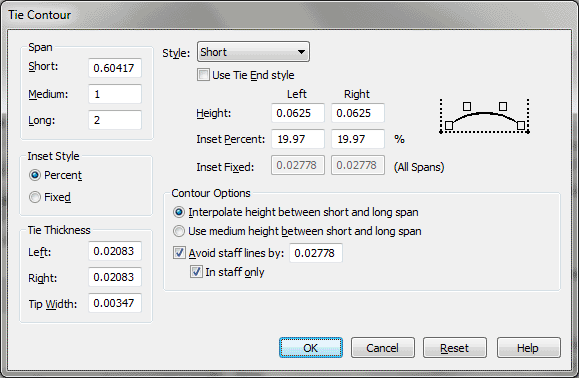Click the left end handle of tie curve preview

coord(449,126)
